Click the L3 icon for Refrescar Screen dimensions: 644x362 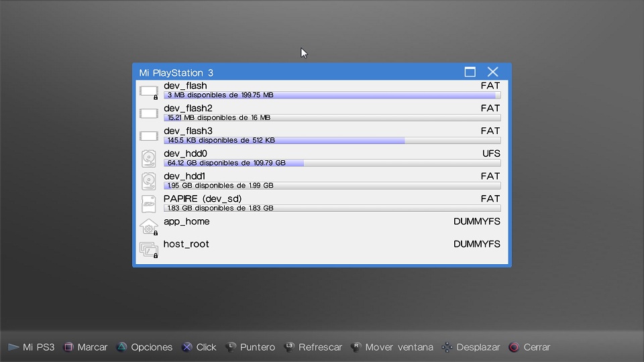tap(290, 347)
